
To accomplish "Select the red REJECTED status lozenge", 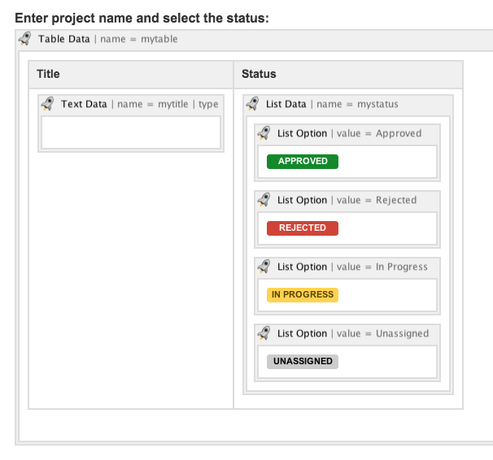I will pos(302,228).
